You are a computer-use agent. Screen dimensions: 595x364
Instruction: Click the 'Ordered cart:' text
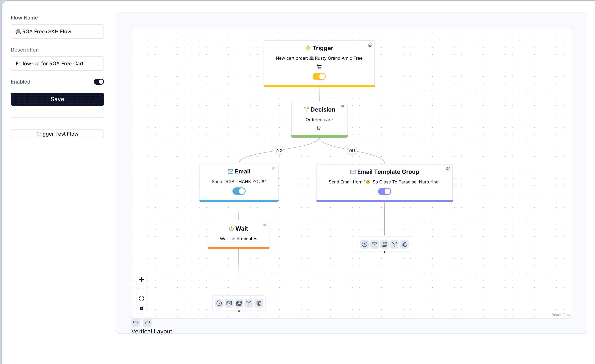point(319,120)
